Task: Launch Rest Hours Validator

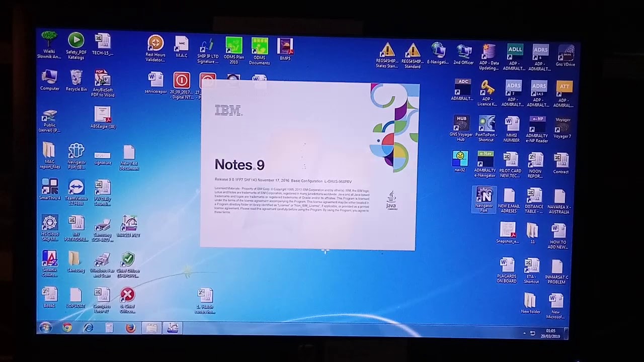Action: 155,48
